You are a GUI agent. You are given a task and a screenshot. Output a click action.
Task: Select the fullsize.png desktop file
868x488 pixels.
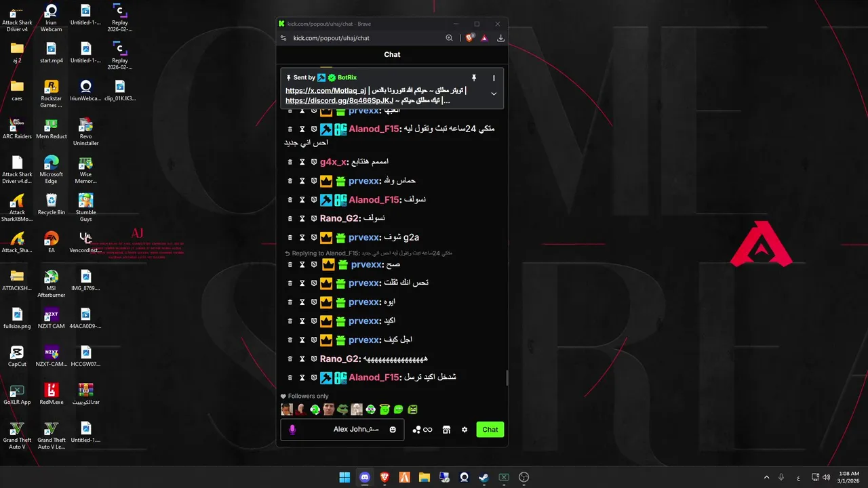pyautogui.click(x=17, y=318)
